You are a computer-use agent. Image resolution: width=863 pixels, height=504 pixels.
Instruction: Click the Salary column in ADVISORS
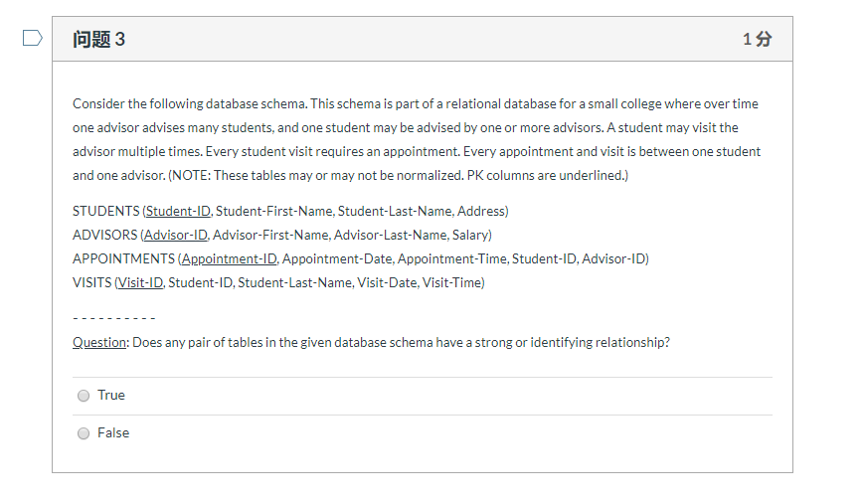(470, 235)
